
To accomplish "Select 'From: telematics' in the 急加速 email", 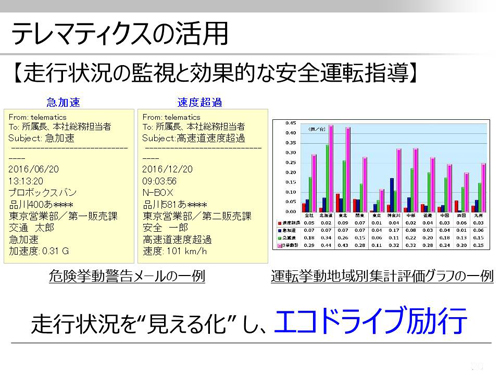I will 37,117.
